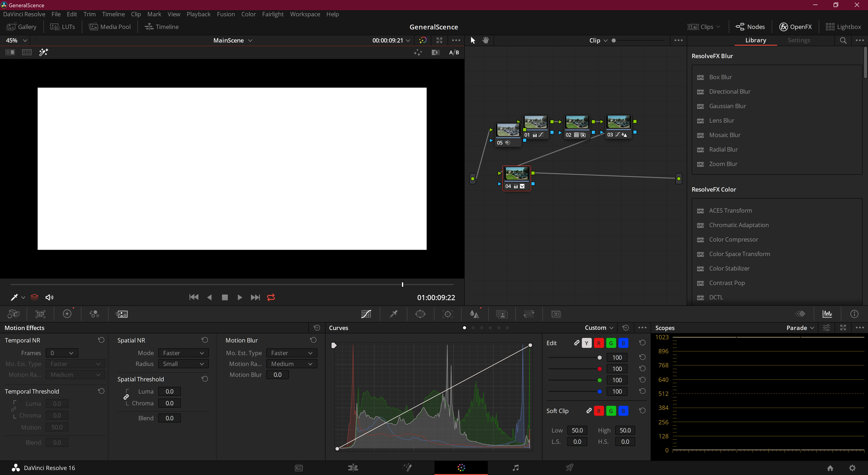Open Lightbox view
The width and height of the screenshot is (868, 475).
(843, 27)
